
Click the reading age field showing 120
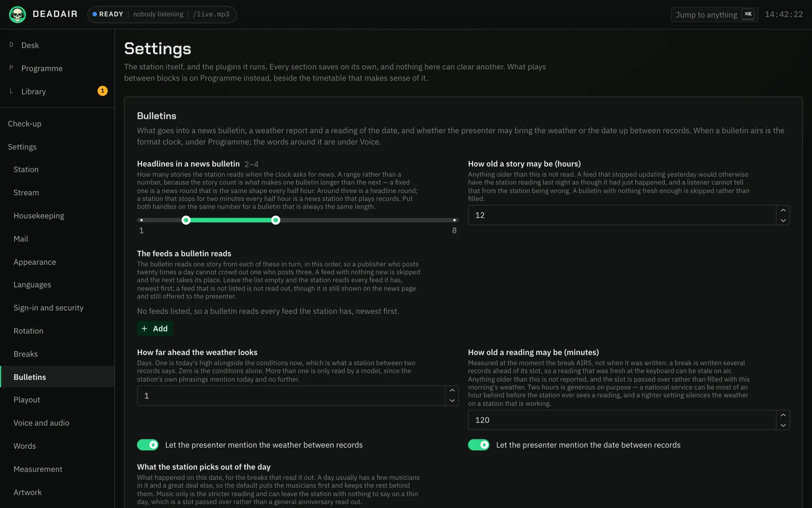[622, 420]
